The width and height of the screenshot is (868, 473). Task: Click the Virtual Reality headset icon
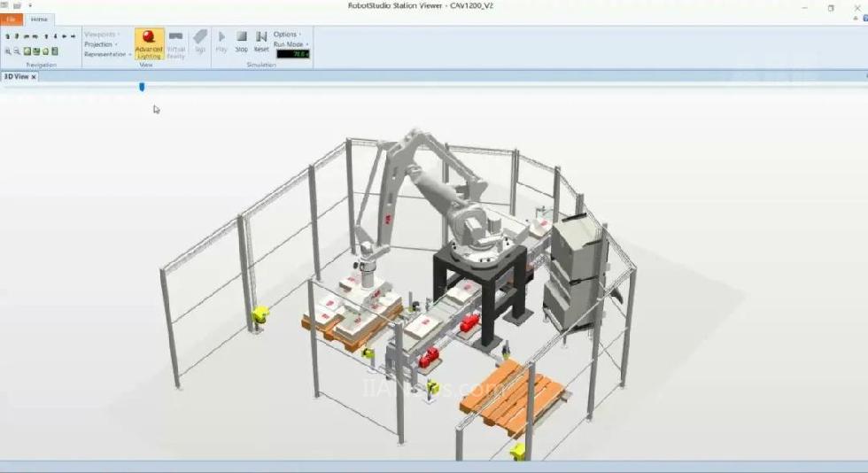176,43
